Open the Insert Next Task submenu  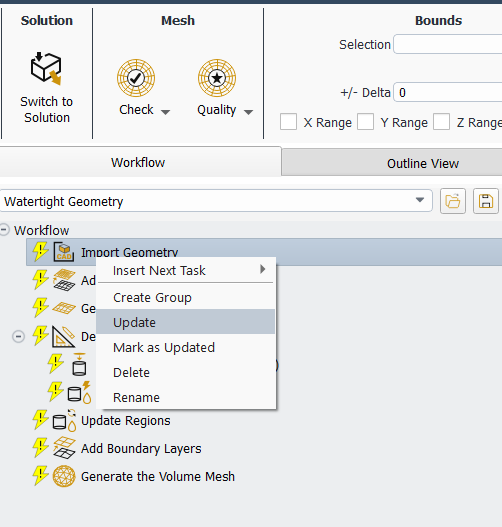point(186,270)
